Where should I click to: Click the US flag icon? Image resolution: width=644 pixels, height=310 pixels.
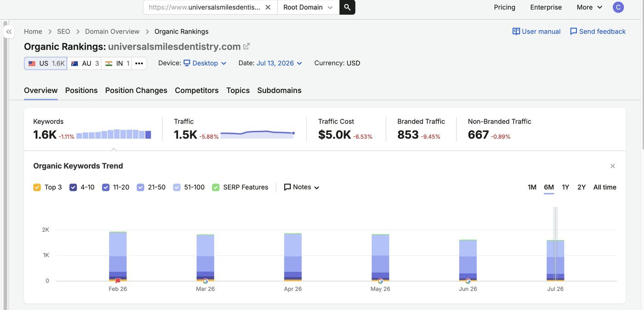coord(32,64)
